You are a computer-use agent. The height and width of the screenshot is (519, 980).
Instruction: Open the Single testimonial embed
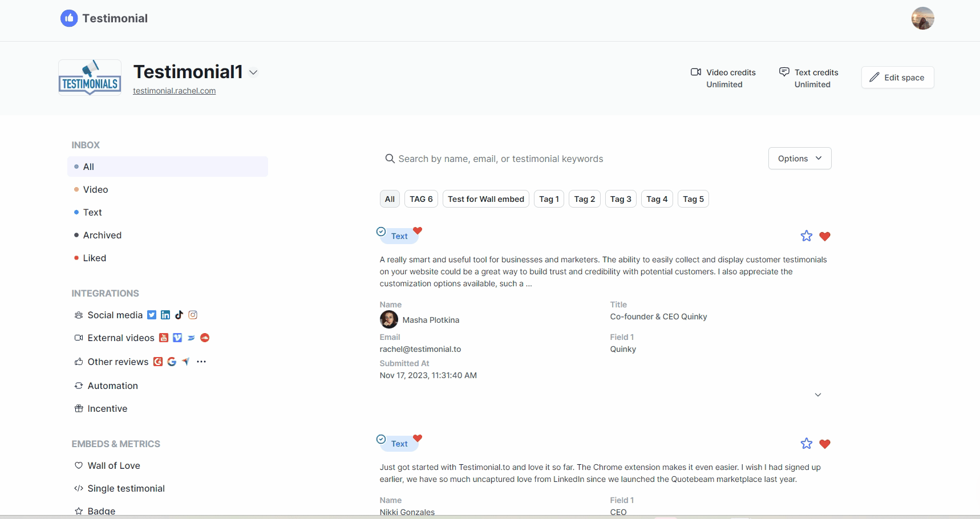click(x=126, y=488)
